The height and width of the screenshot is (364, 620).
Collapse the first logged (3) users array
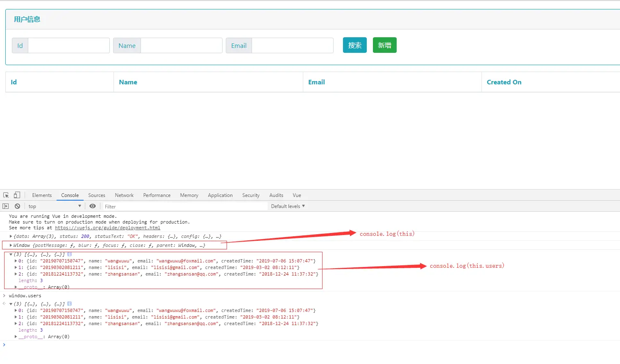tap(11, 254)
